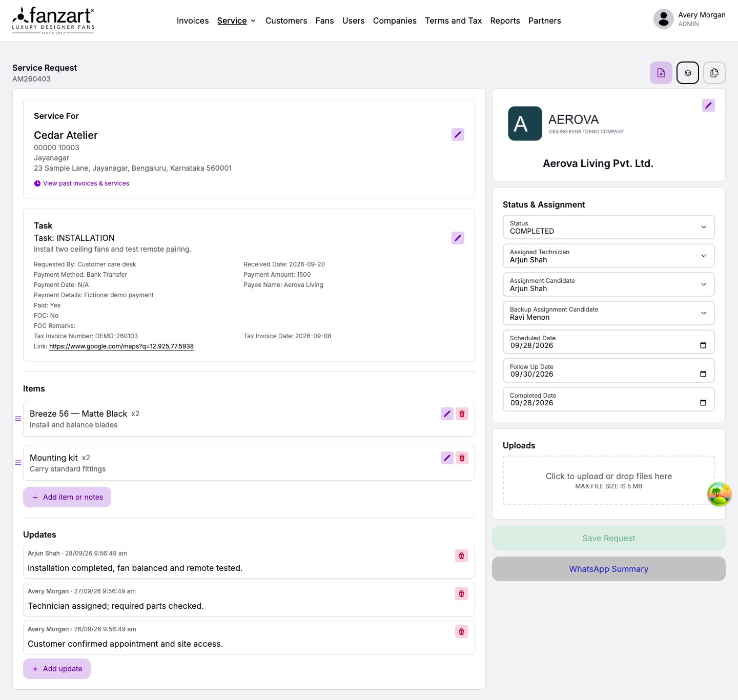Image resolution: width=738 pixels, height=700 pixels.
Task: Click the upload files drop area
Action: tap(608, 480)
